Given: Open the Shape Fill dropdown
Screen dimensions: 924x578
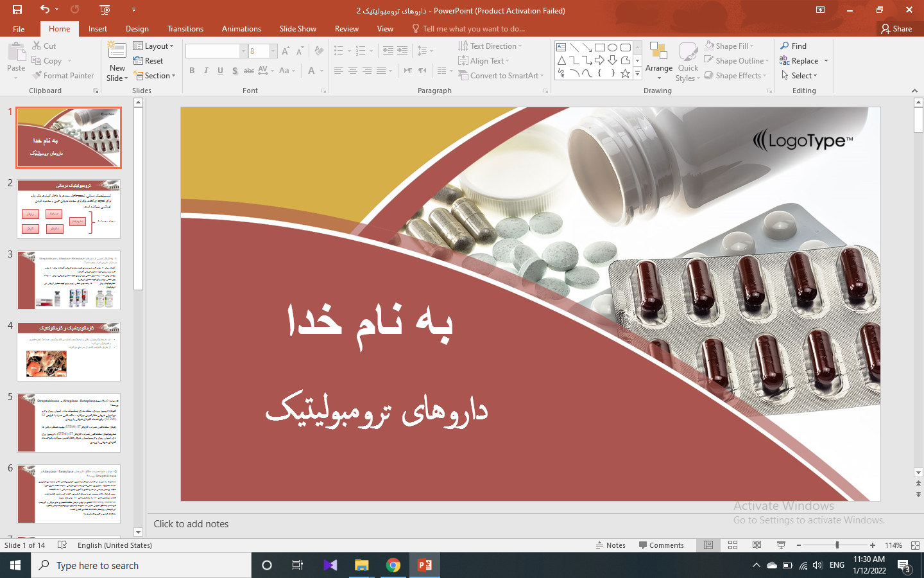Looking at the screenshot, I should 729,46.
